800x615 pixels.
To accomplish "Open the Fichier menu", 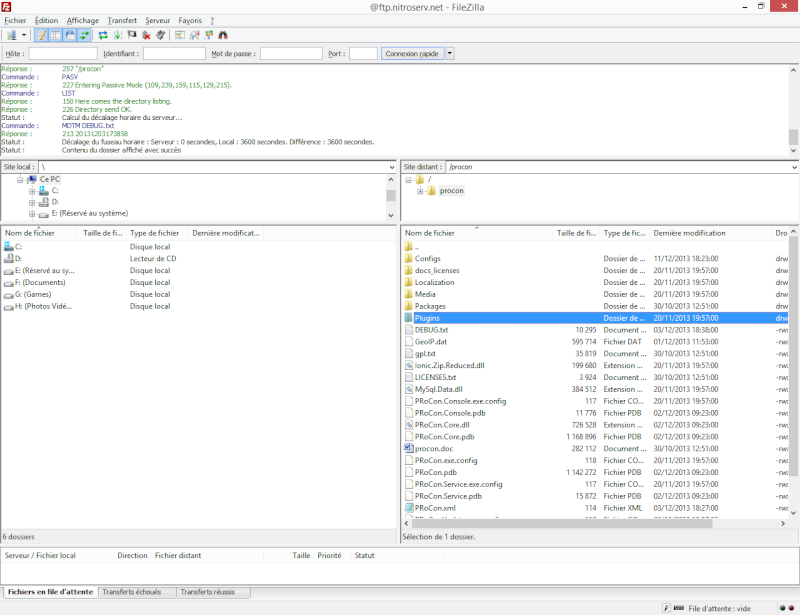I will pos(15,20).
